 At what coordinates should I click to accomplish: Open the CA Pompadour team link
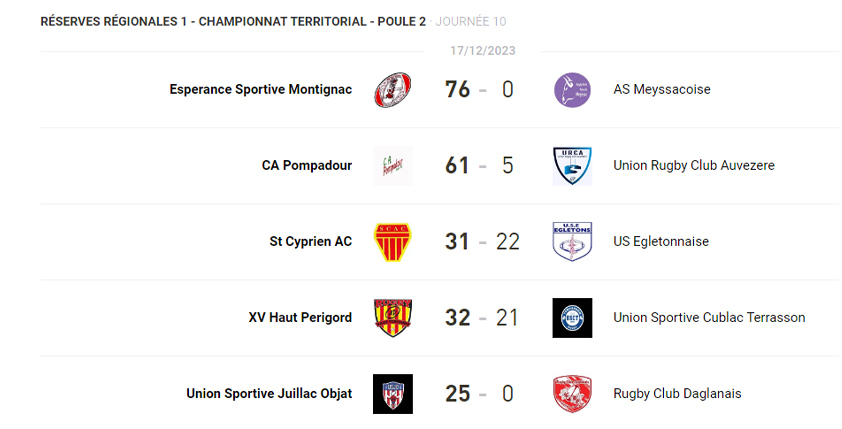307,166
